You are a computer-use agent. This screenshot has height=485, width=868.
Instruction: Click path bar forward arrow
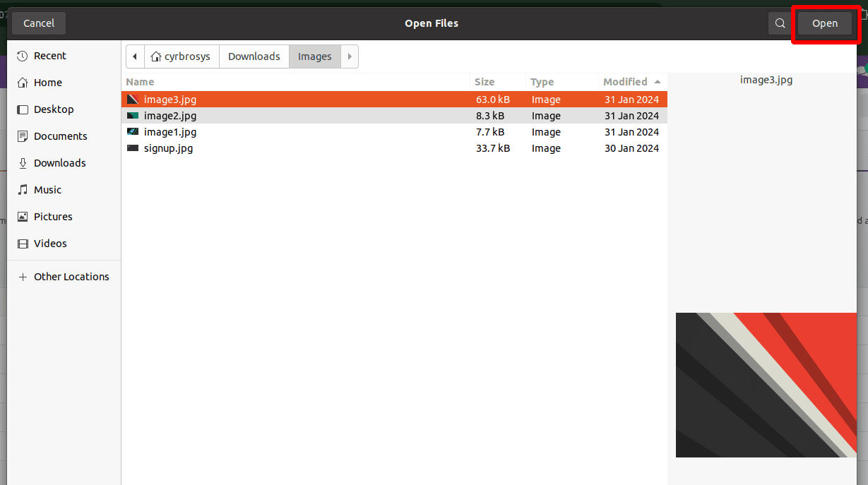coord(350,56)
